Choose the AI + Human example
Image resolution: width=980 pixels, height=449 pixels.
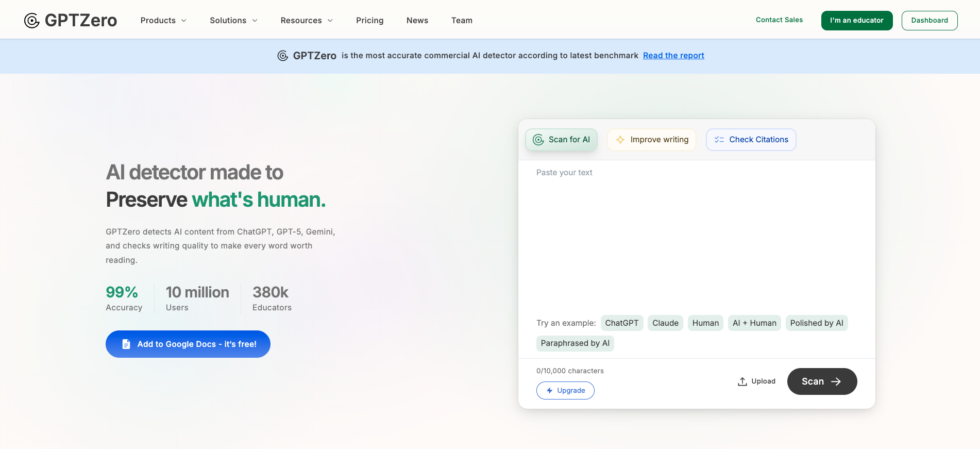point(754,323)
